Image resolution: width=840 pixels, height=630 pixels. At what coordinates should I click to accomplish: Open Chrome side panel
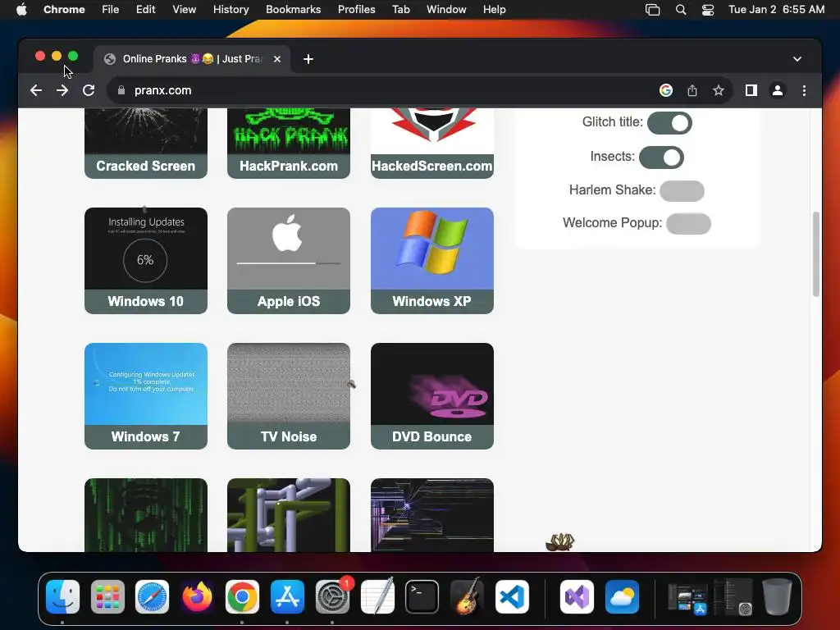(751, 90)
